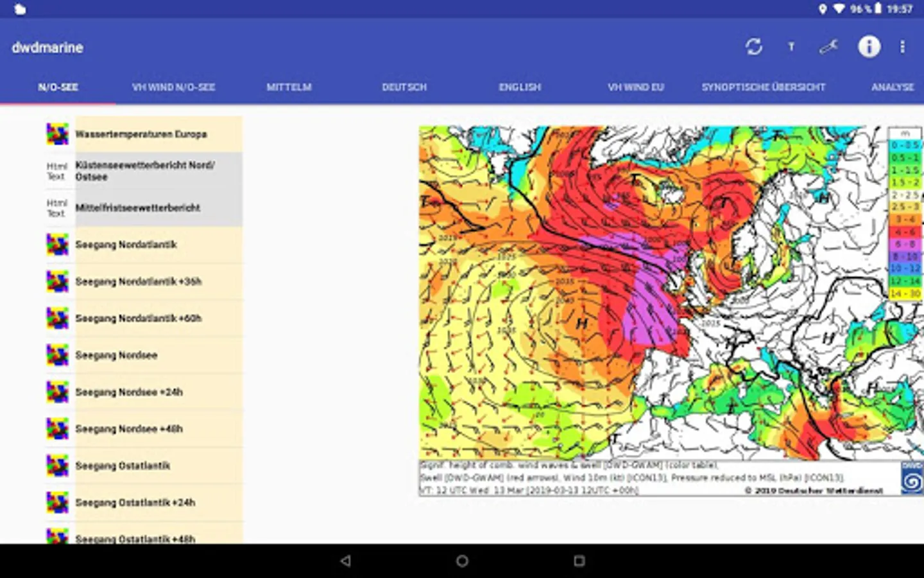This screenshot has width=924, height=578.
Task: Switch to the VH WIND N/O-SEE tab
Action: coord(173,87)
